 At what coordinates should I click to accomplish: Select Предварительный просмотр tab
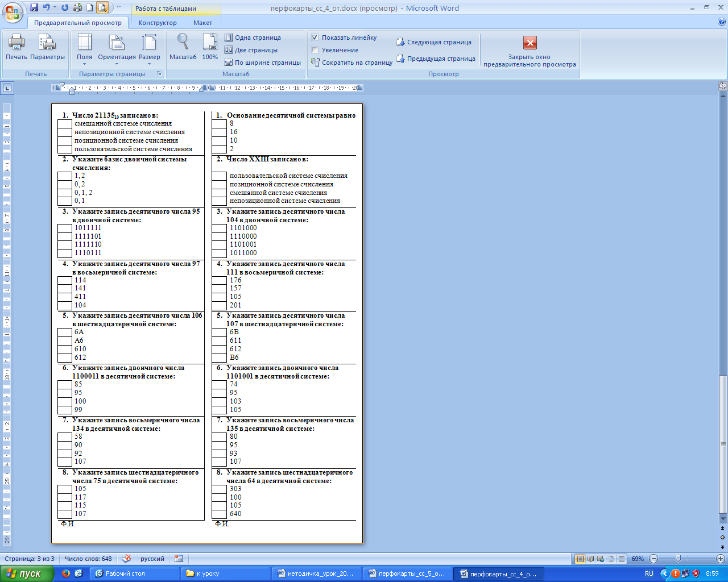pos(78,23)
